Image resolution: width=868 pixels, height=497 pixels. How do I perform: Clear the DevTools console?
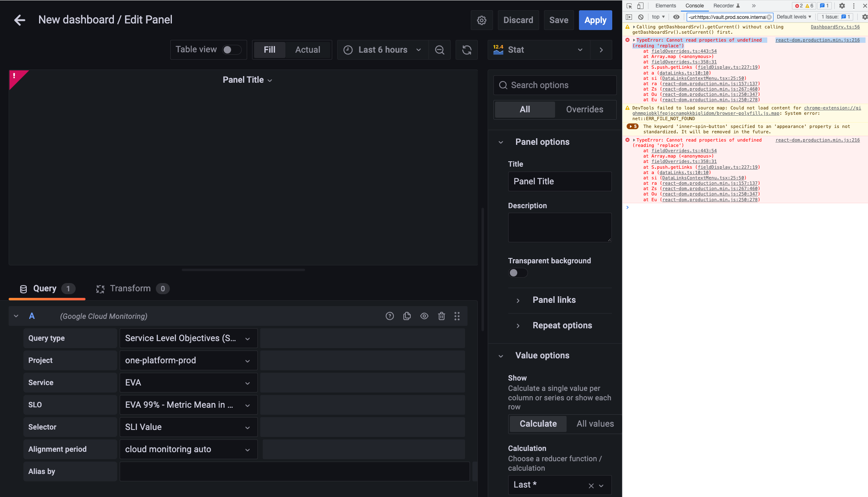click(x=641, y=17)
